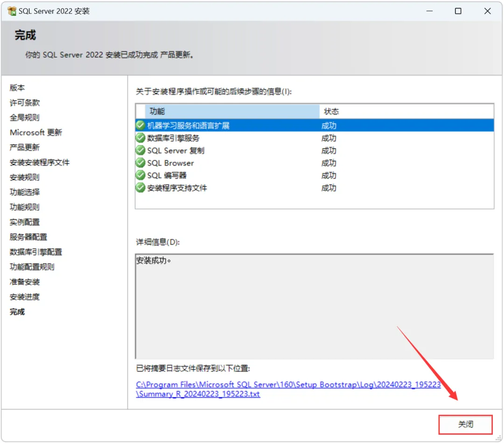The height and width of the screenshot is (443, 504).
Task: Click the 安装安装程序文件 step in sidebar
Action: pos(40,162)
